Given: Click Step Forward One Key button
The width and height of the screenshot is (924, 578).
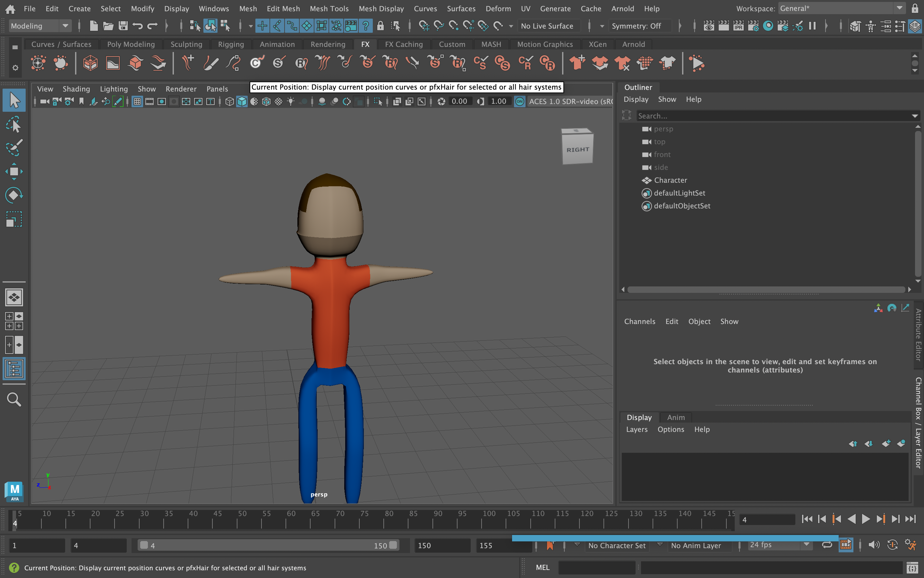Looking at the screenshot, I should [880, 519].
